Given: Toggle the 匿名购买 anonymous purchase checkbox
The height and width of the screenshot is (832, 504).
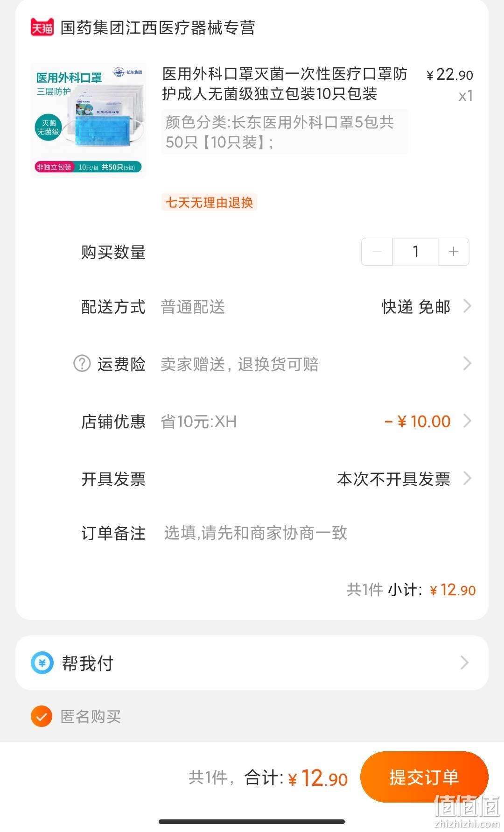Looking at the screenshot, I should pos(42,716).
